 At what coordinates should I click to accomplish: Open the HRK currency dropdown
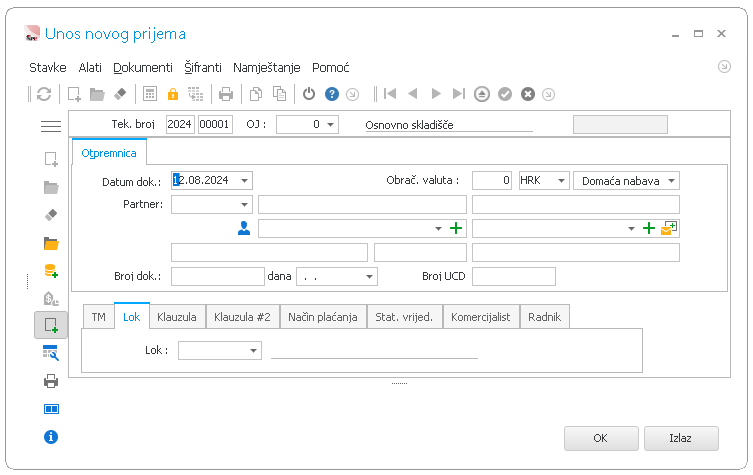[x=561, y=181]
